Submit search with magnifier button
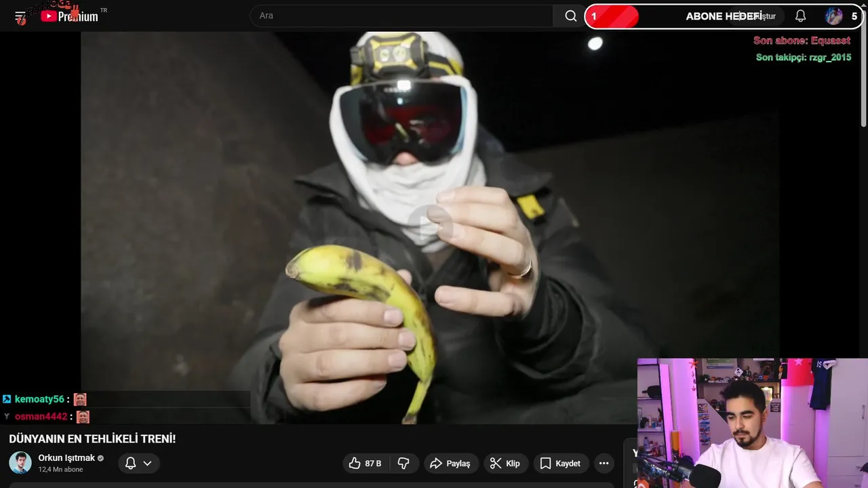Image resolution: width=868 pixels, height=488 pixels. (570, 16)
